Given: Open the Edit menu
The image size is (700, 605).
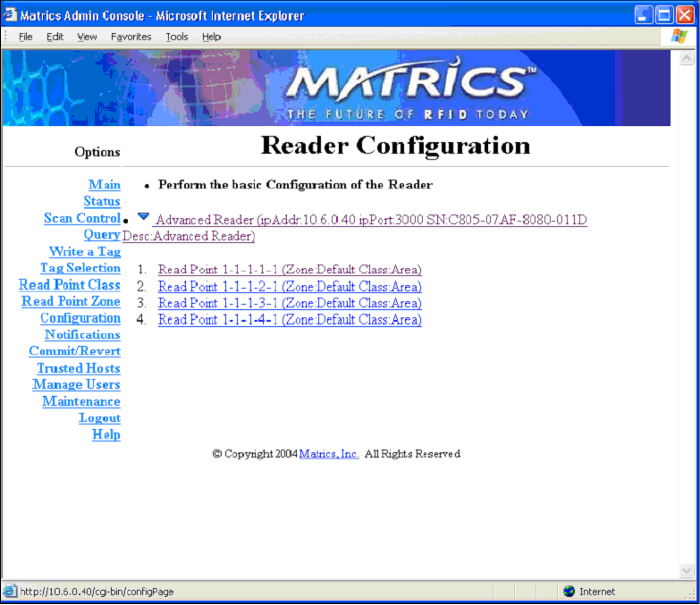Looking at the screenshot, I should click(x=55, y=37).
